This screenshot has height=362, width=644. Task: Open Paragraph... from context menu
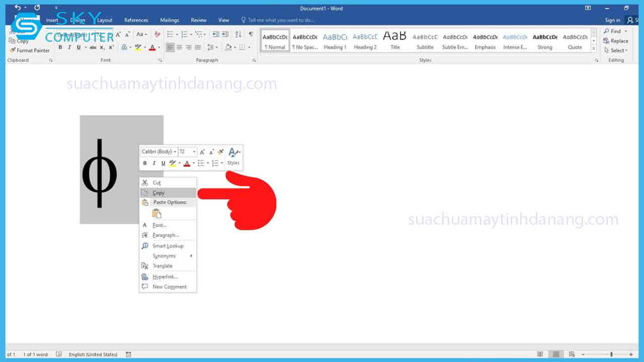click(x=168, y=235)
